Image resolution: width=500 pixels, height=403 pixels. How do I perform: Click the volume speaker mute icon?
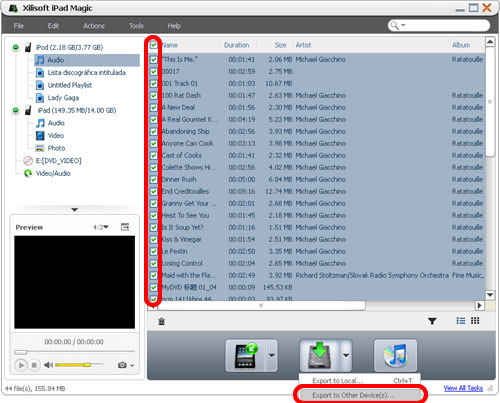click(49, 365)
